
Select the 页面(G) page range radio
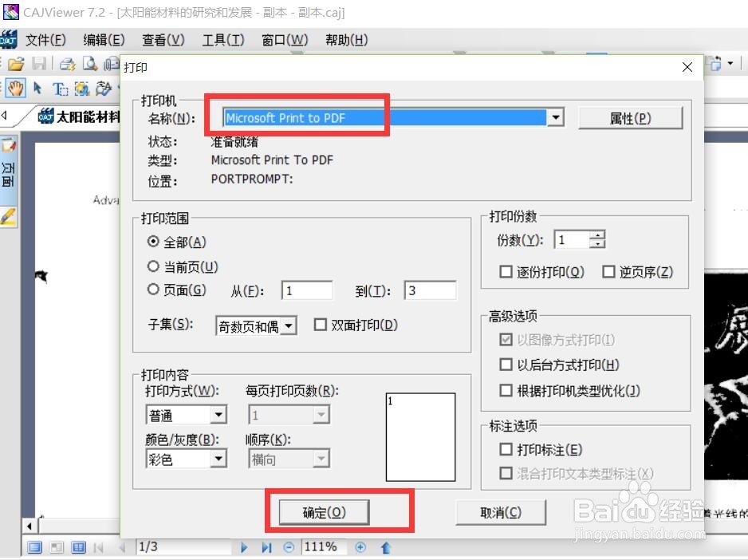152,290
